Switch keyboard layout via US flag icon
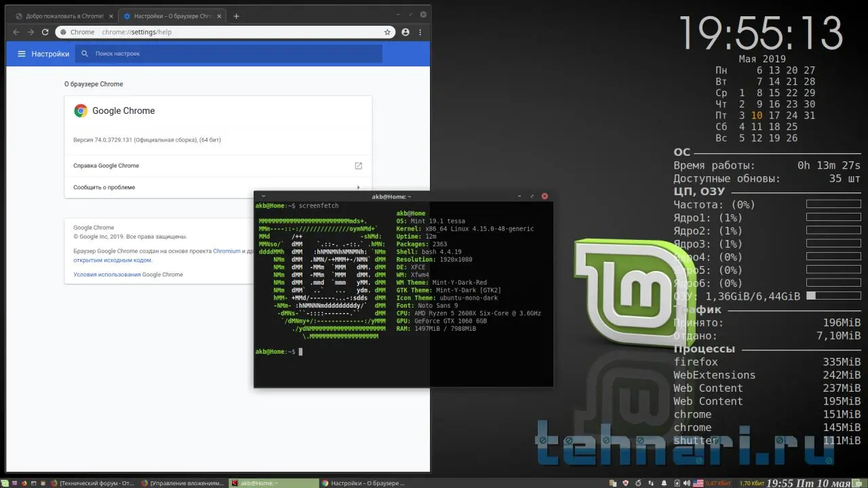This screenshot has height=488, width=868. [698, 483]
